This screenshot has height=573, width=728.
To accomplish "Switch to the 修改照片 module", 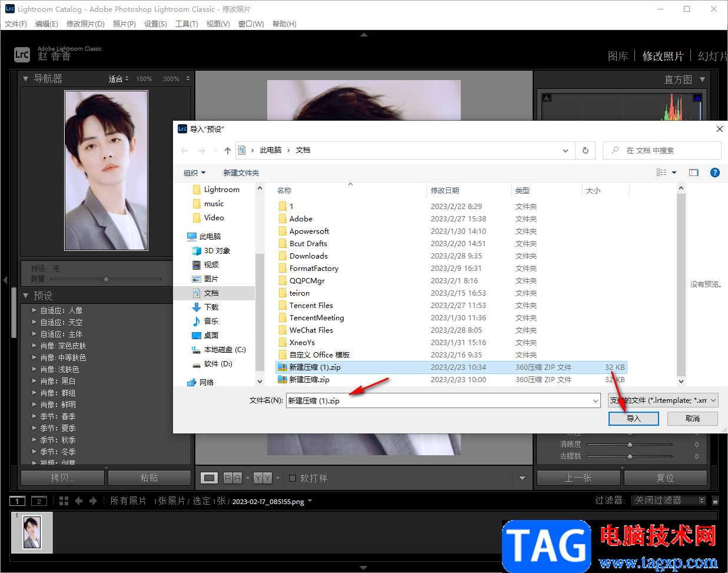I will coord(663,56).
